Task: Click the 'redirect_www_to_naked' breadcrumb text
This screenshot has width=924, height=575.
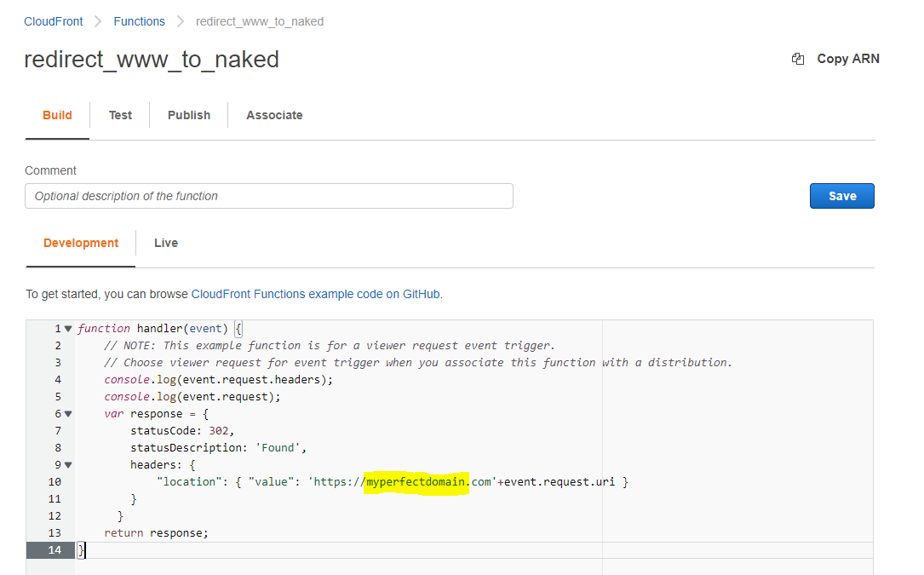Action: (x=260, y=21)
